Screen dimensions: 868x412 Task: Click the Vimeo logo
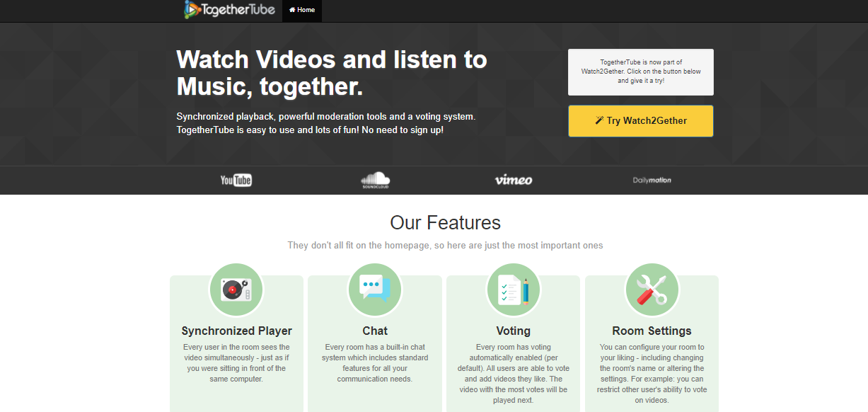tap(514, 180)
